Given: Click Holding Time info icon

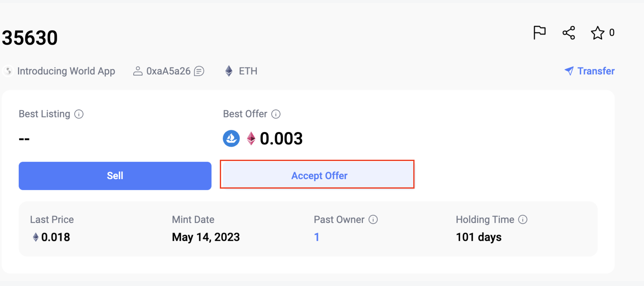Looking at the screenshot, I should coord(523,220).
